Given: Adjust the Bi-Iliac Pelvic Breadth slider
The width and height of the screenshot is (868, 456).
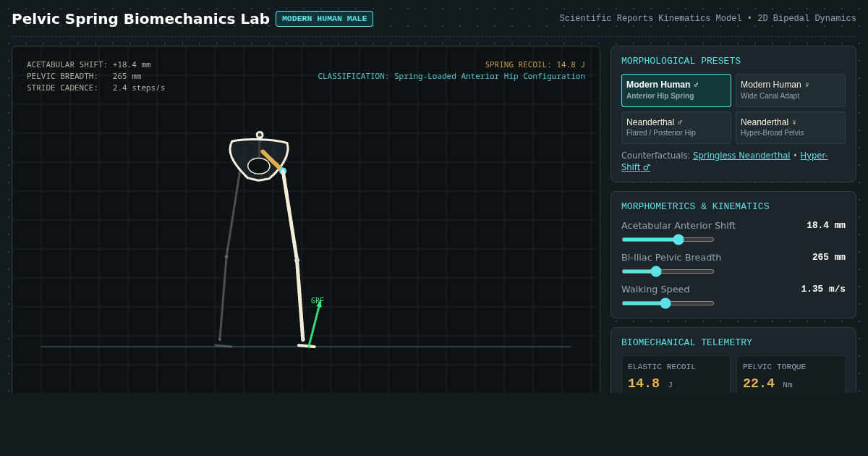Looking at the screenshot, I should click(668, 271).
